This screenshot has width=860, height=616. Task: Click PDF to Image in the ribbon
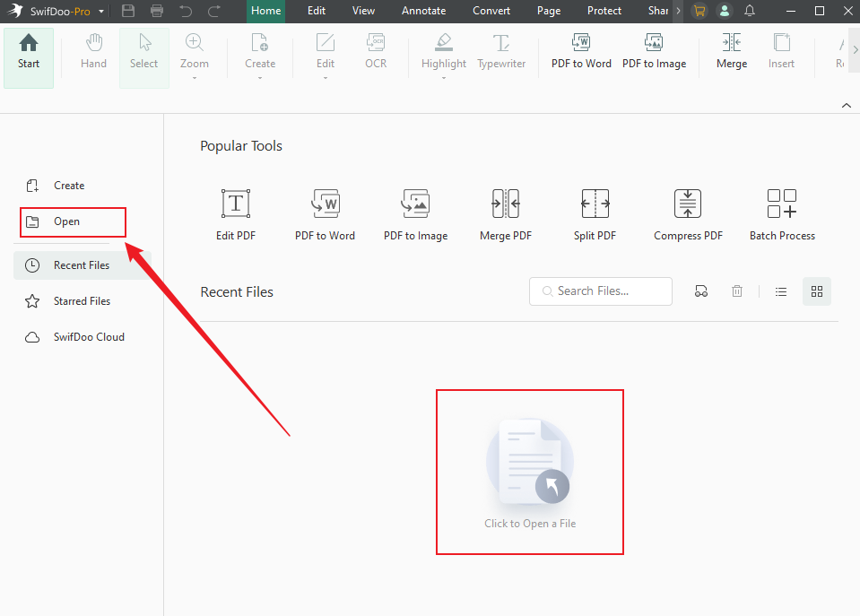click(654, 51)
